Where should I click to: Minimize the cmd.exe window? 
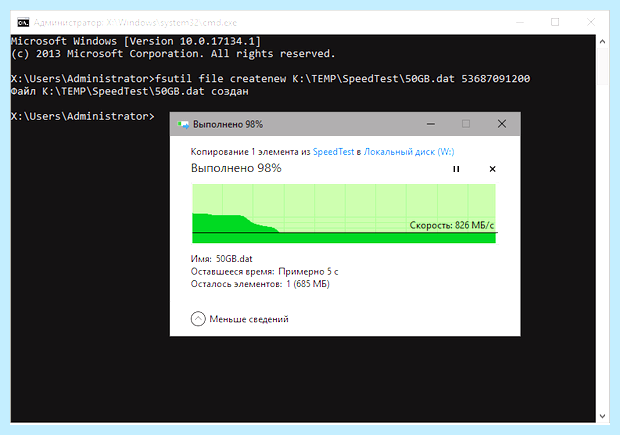point(520,23)
